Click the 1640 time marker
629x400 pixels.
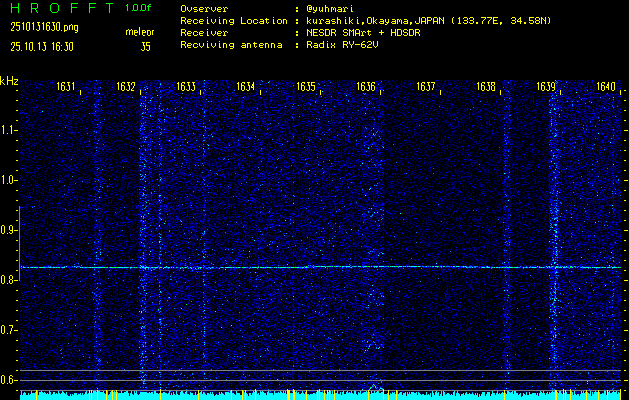click(606, 87)
